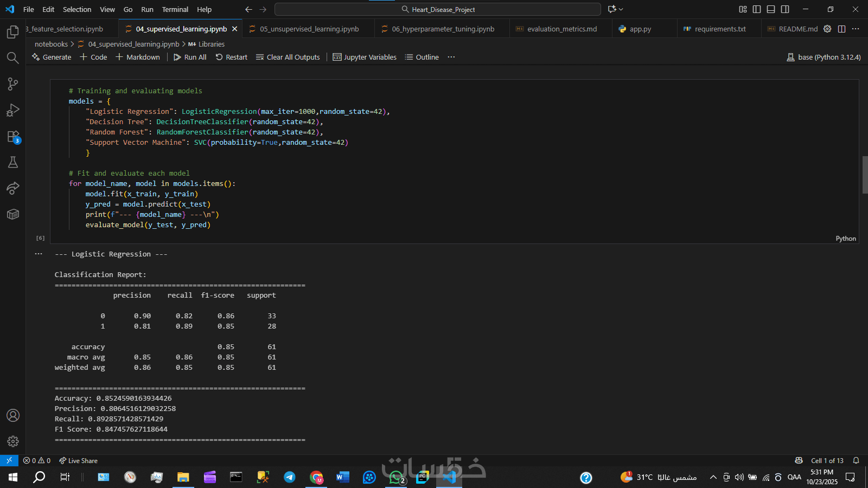Open the Explorer view in activity bar
The image size is (868, 488).
pyautogui.click(x=12, y=33)
